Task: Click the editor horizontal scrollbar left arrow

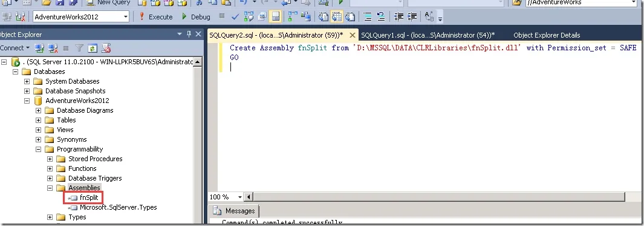Action: point(249,197)
